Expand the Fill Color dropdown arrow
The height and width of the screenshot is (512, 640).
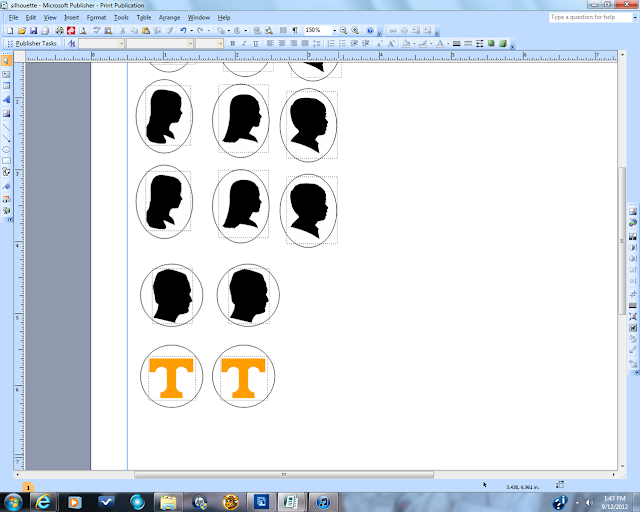[x=414, y=44]
